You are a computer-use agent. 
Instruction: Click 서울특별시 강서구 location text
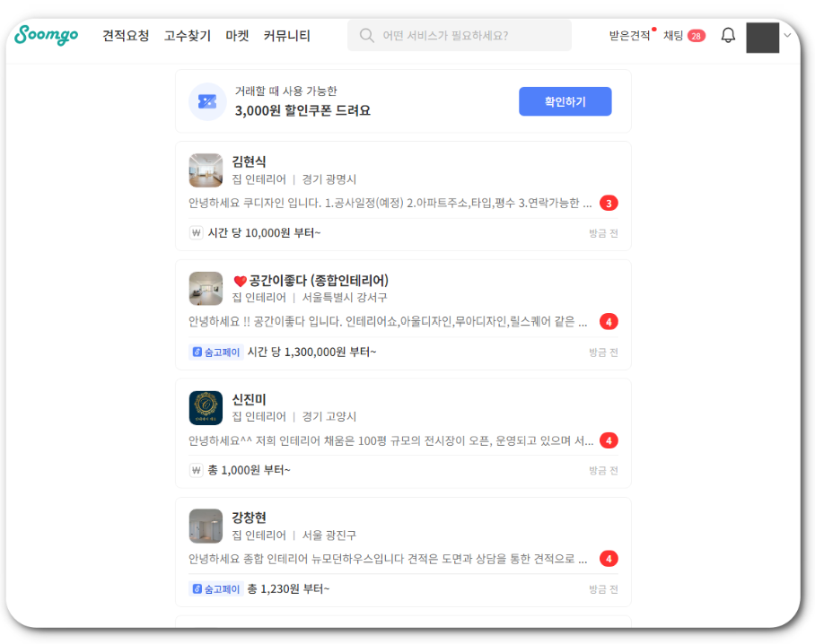(x=345, y=298)
